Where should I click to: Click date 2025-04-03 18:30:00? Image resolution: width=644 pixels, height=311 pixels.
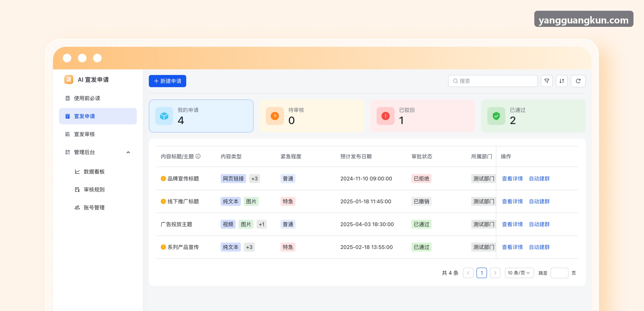tap(367, 224)
